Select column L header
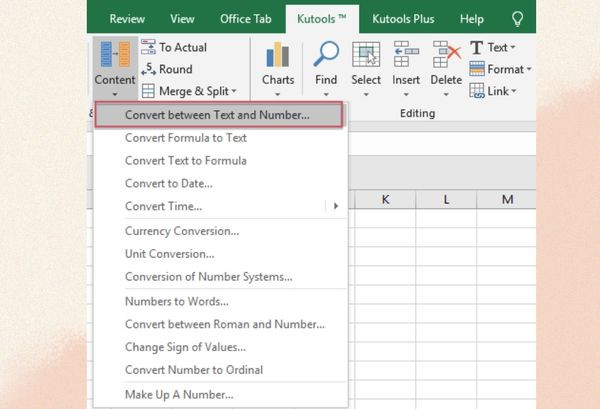Image resolution: width=600 pixels, height=409 pixels. [x=446, y=199]
